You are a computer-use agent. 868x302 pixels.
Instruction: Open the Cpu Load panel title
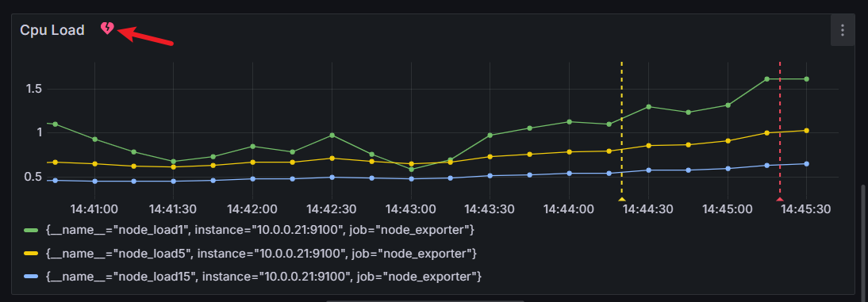pyautogui.click(x=52, y=30)
